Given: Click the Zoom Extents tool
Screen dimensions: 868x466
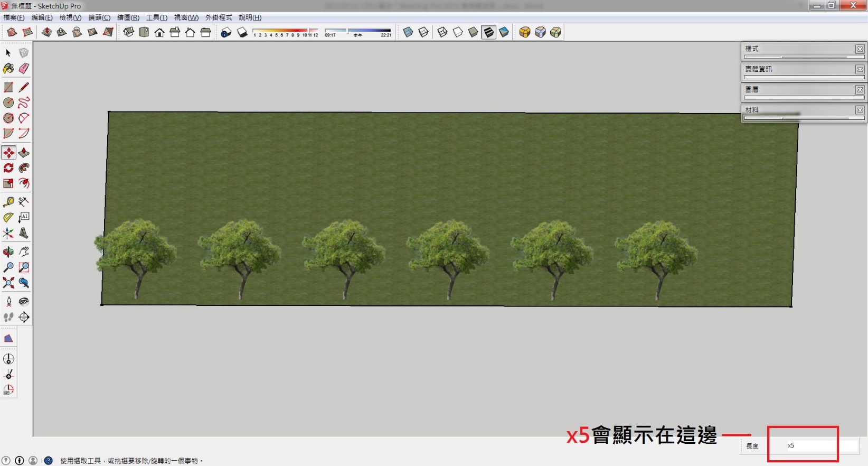Looking at the screenshot, I should pos(8,283).
